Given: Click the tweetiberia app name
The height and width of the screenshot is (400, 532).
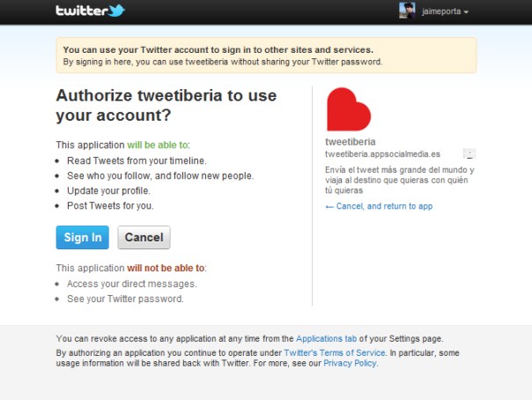Looking at the screenshot, I should coord(351,142).
